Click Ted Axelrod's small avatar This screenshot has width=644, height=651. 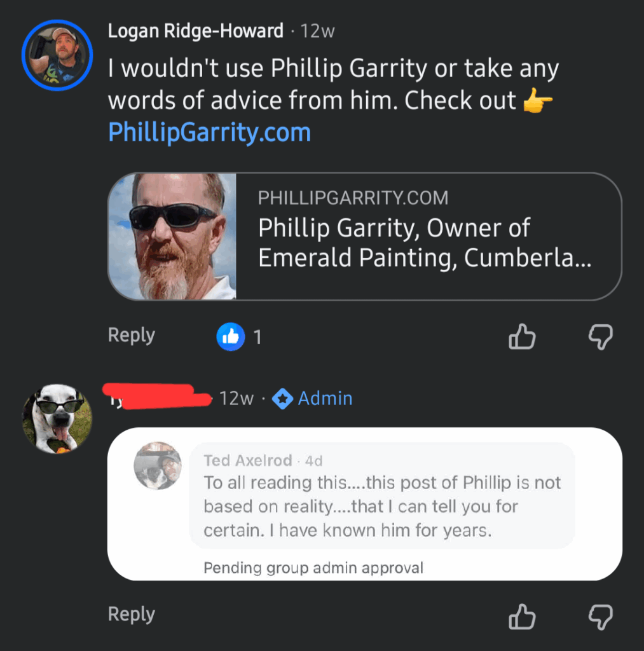click(x=158, y=466)
